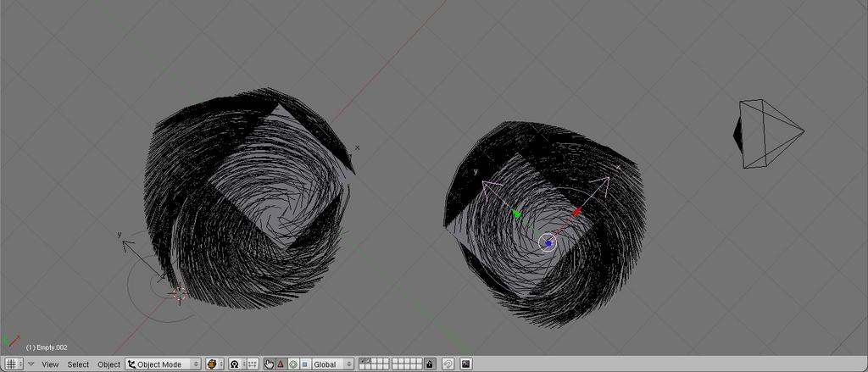Image resolution: width=868 pixels, height=372 pixels.
Task: Open the Object menu
Action: (108, 364)
